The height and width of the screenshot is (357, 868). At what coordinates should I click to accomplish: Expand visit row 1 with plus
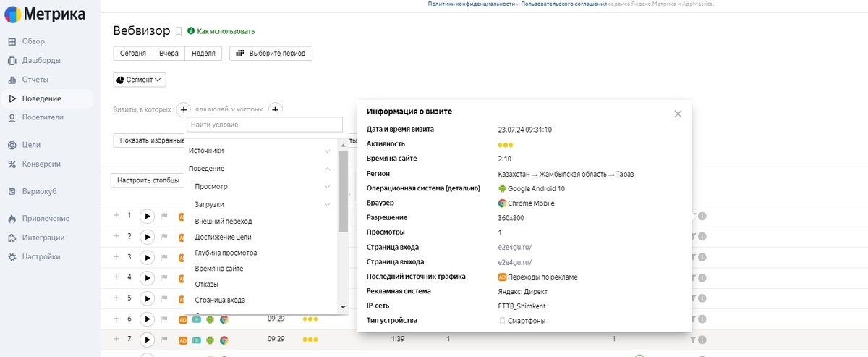pos(116,215)
